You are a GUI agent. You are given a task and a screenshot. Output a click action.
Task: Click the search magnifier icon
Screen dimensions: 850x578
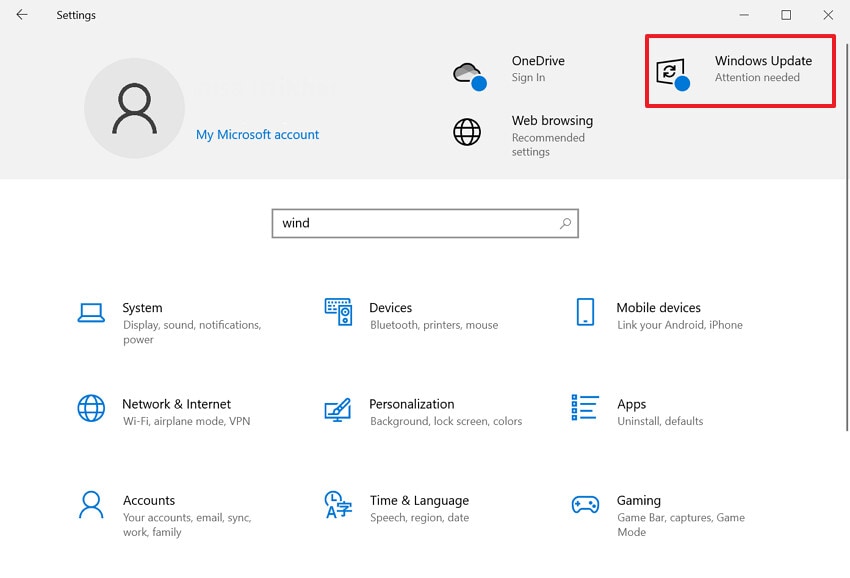[x=565, y=223]
